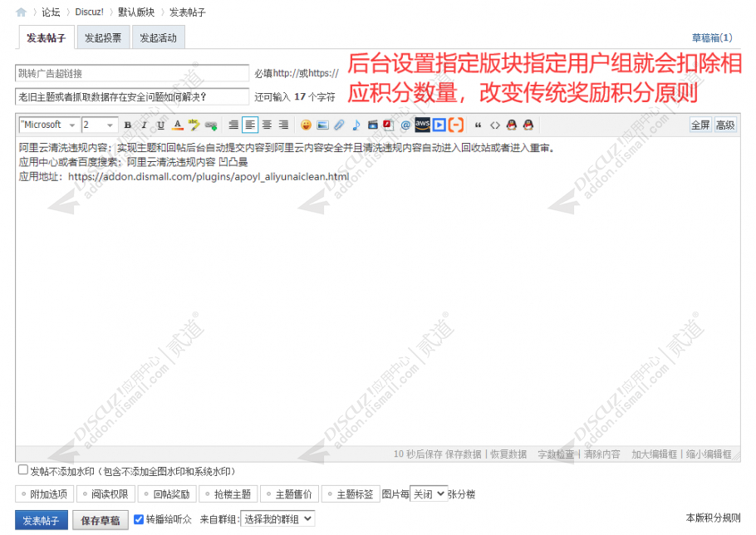This screenshot has height=535, width=756.
Task: Align text center in editor
Action: click(x=268, y=125)
